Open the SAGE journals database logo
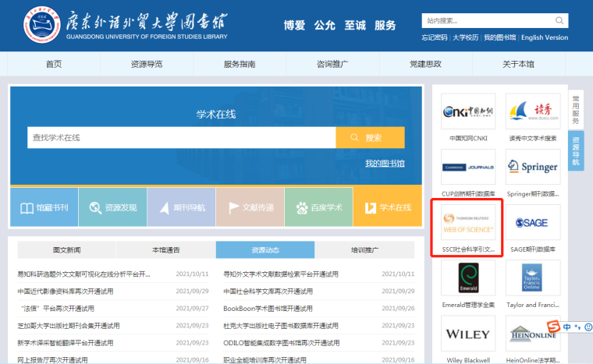593x364 pixels. pyautogui.click(x=533, y=221)
